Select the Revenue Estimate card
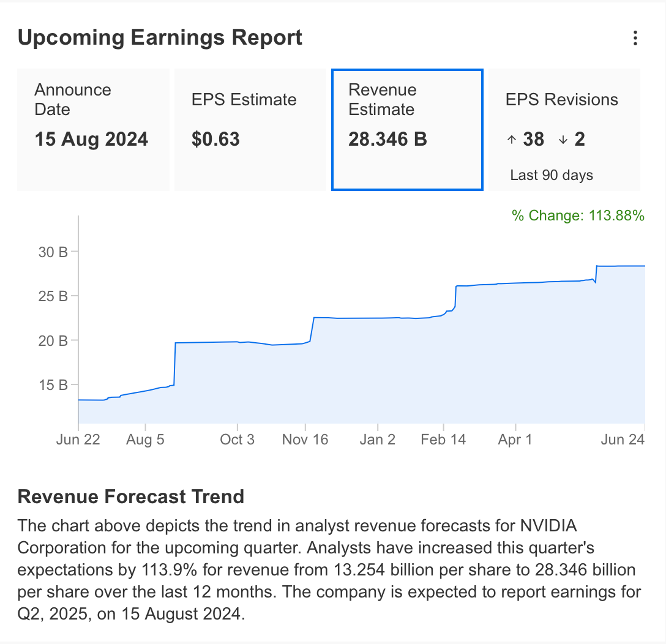This screenshot has height=644, width=666. click(x=407, y=130)
